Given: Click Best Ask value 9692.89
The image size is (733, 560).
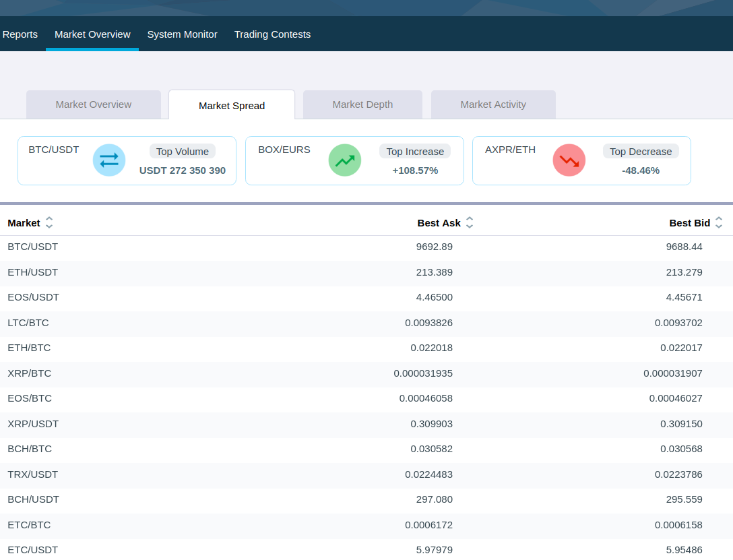Looking at the screenshot, I should pyautogui.click(x=435, y=247).
